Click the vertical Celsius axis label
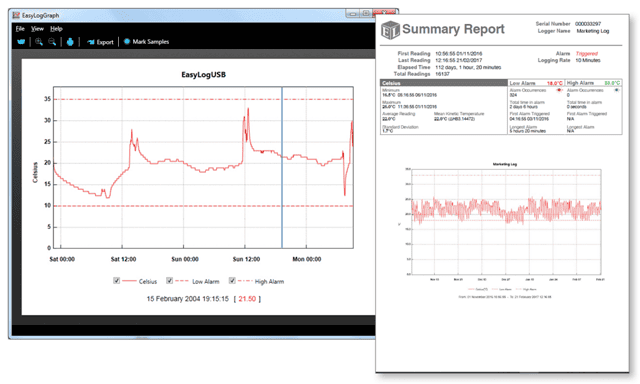 pos(35,173)
